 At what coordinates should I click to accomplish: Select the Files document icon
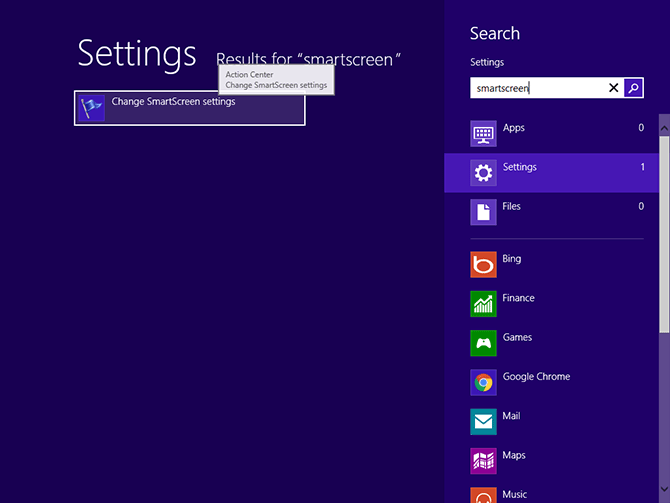(483, 212)
